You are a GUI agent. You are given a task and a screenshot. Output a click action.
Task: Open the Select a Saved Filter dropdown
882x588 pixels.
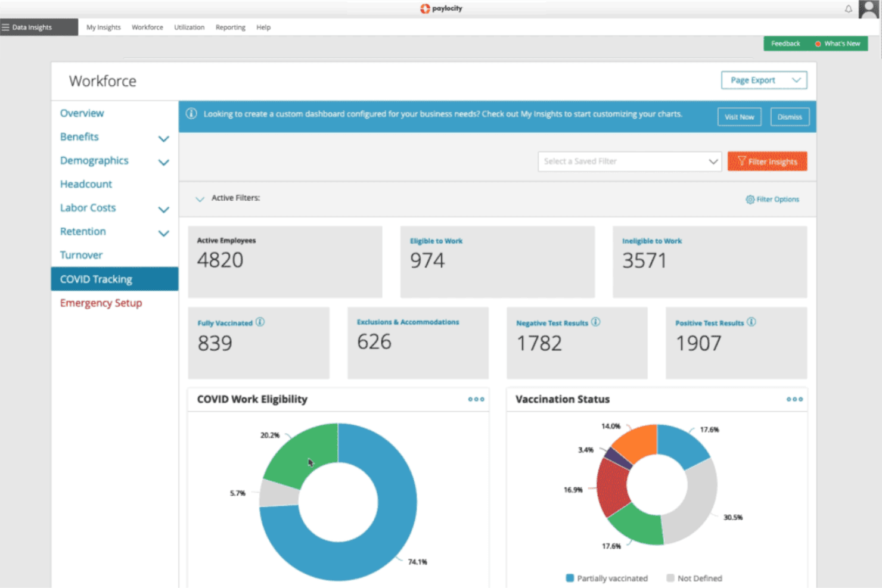630,161
